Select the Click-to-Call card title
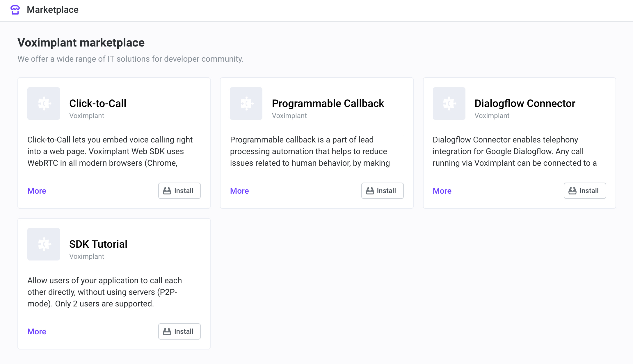 [x=98, y=104]
